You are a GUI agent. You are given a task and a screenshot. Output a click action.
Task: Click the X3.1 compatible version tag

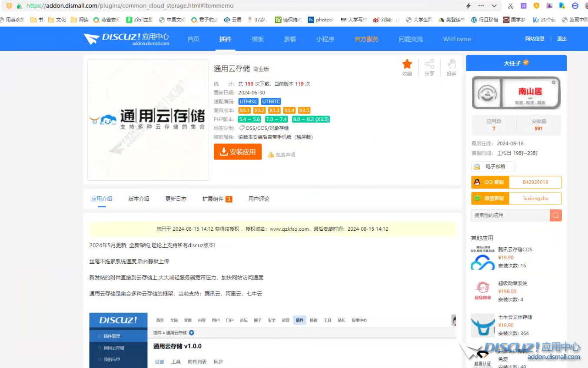coord(245,110)
